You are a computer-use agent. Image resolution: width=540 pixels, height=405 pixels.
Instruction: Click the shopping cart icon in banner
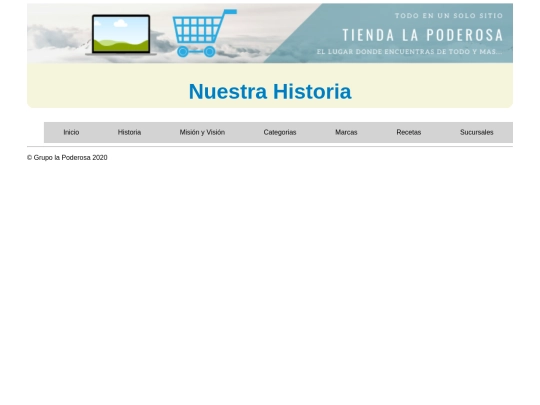204,33
